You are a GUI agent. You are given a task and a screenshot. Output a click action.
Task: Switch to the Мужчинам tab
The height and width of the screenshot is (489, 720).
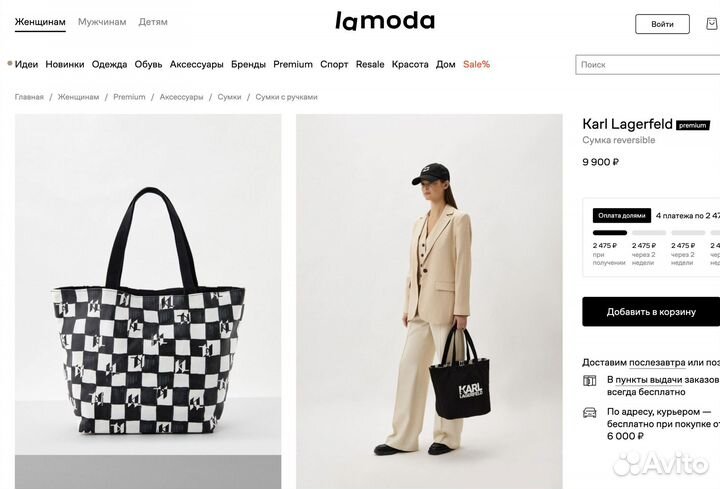click(102, 22)
